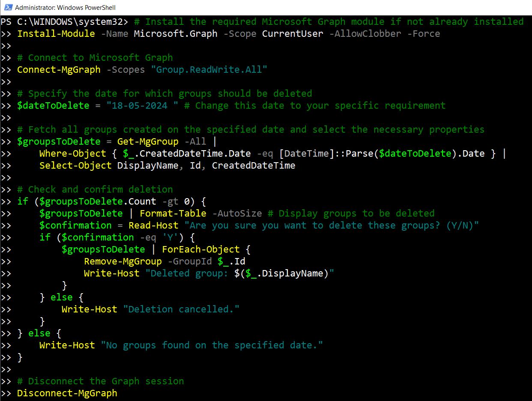
Task: Click the Read-Host confirmation prompt line
Action: [153, 225]
